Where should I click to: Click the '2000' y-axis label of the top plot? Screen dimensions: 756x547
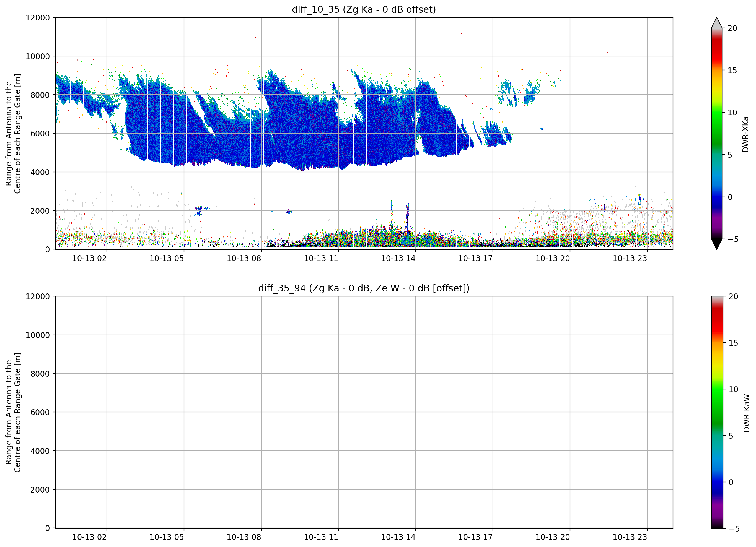click(x=40, y=211)
